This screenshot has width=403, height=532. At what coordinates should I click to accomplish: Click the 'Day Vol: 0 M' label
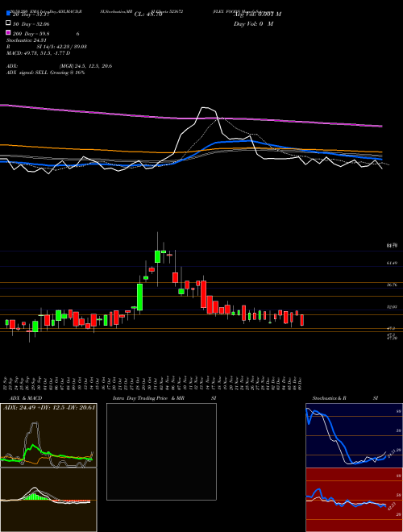(253, 24)
